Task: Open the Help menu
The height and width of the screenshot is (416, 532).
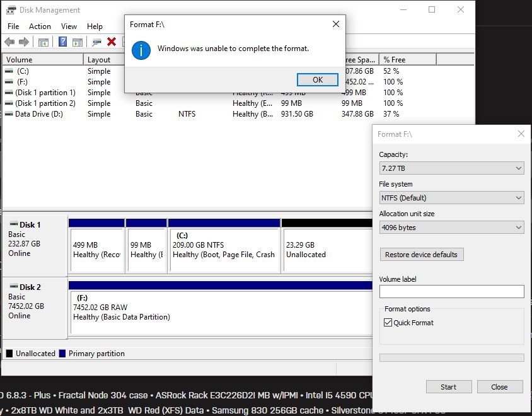Action: (x=95, y=26)
